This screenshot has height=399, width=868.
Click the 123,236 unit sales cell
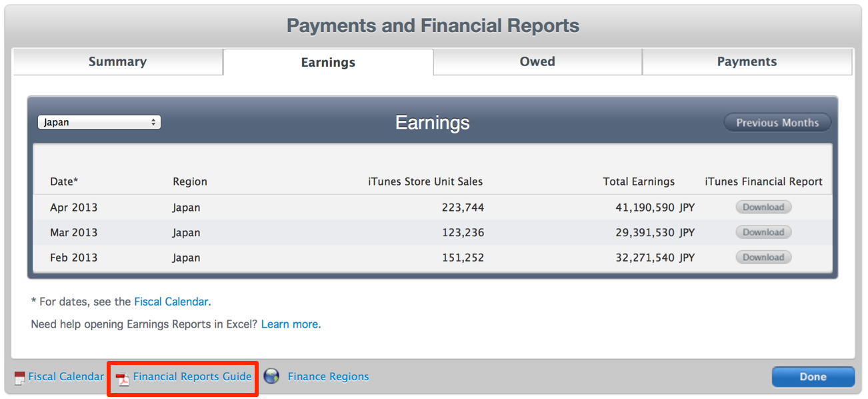click(463, 233)
